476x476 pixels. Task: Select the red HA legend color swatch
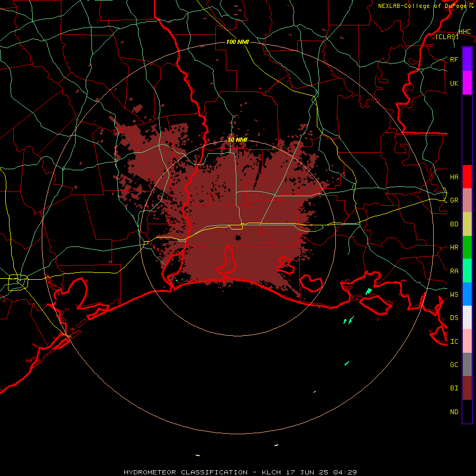[x=467, y=177]
